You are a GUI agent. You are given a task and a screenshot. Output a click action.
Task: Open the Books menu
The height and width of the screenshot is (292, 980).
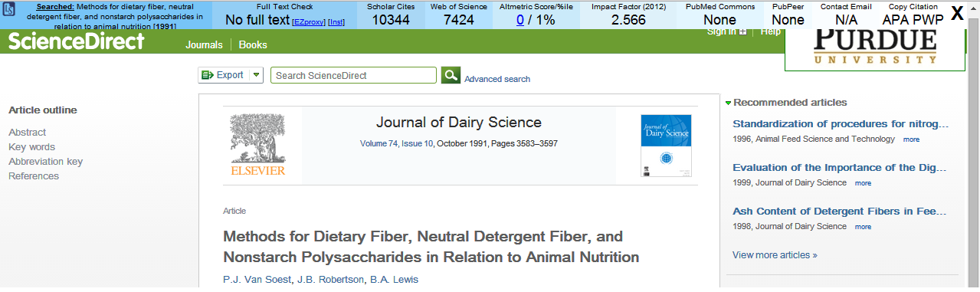click(253, 44)
